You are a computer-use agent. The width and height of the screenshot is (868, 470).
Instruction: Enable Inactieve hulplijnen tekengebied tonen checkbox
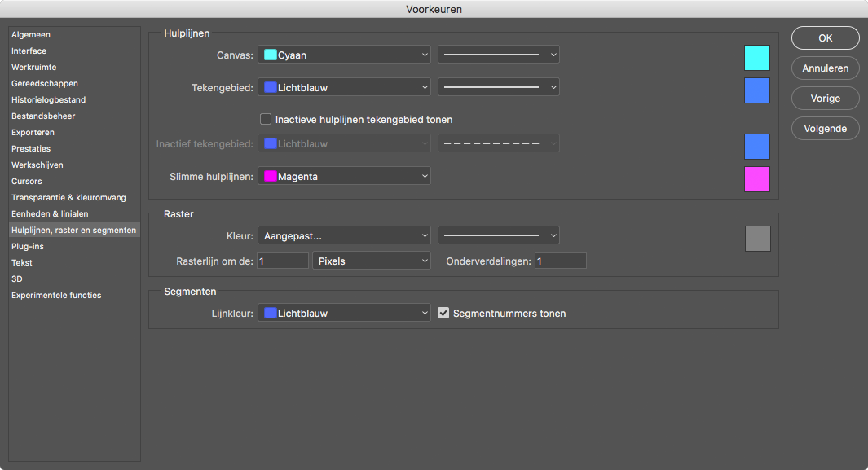[266, 119]
